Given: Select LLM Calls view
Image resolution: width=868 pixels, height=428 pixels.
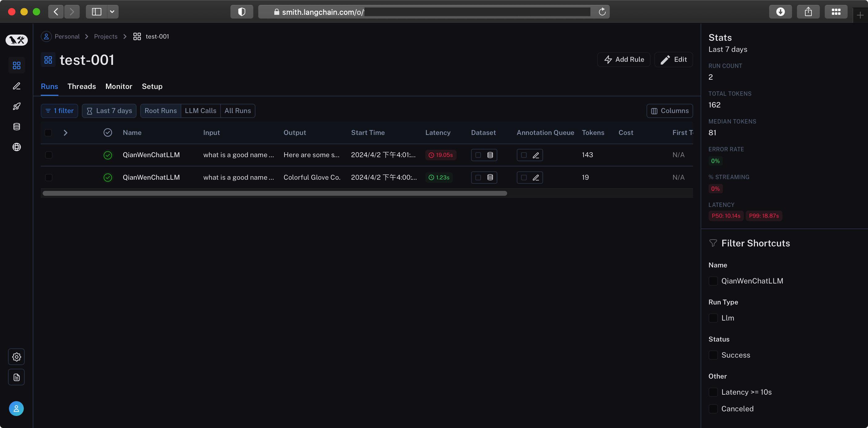Looking at the screenshot, I should tap(200, 111).
